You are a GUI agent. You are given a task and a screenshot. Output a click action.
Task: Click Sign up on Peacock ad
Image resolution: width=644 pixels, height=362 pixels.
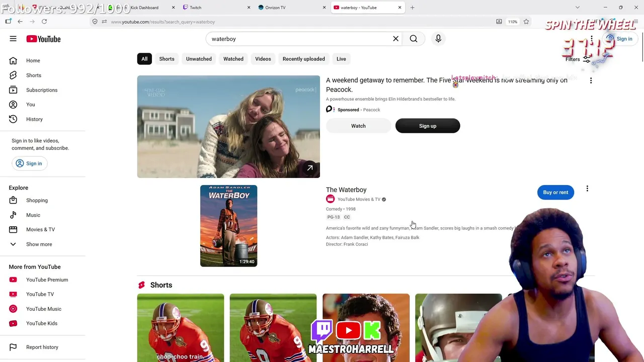point(428,126)
